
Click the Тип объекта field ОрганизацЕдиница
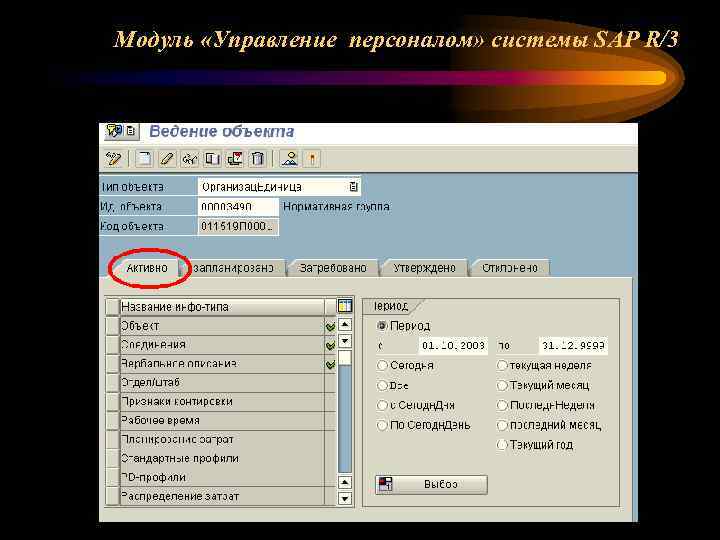pos(279,187)
